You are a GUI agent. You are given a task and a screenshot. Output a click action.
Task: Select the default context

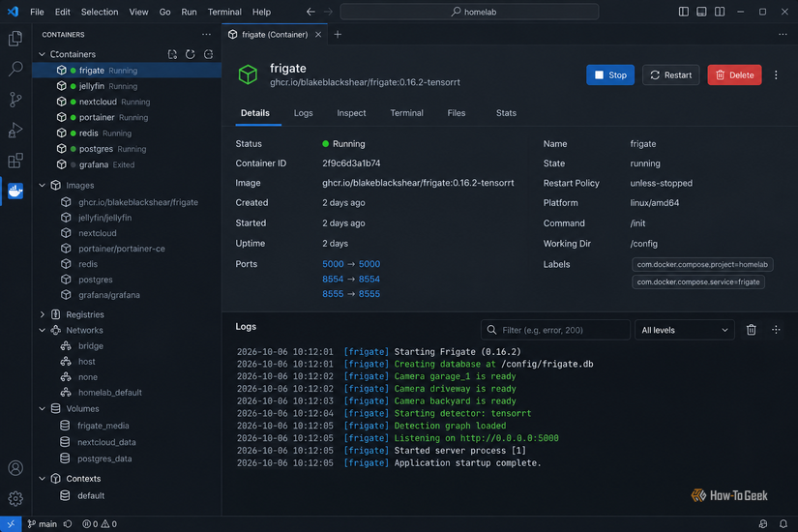click(x=127, y=495)
